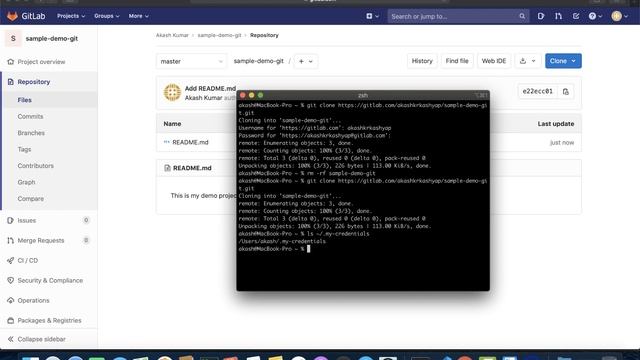Image resolution: width=640 pixels, height=360 pixels.
Task: Click the search magnifier icon
Action: pos(522,16)
